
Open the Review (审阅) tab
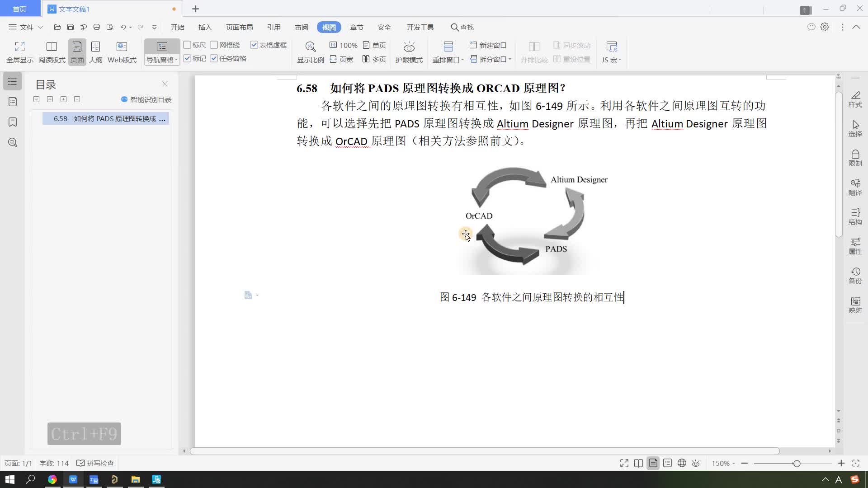(x=302, y=27)
